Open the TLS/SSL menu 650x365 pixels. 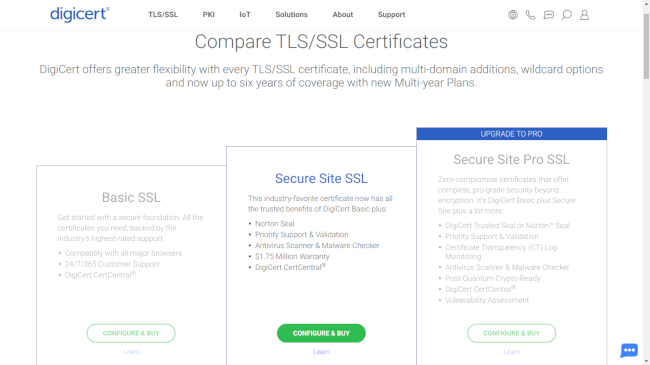[x=163, y=15]
